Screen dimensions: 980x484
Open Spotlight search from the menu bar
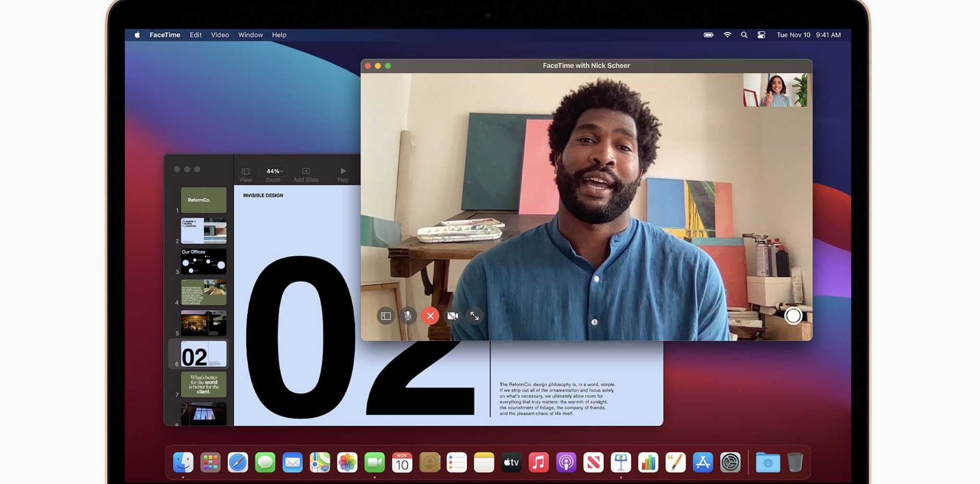tap(744, 35)
